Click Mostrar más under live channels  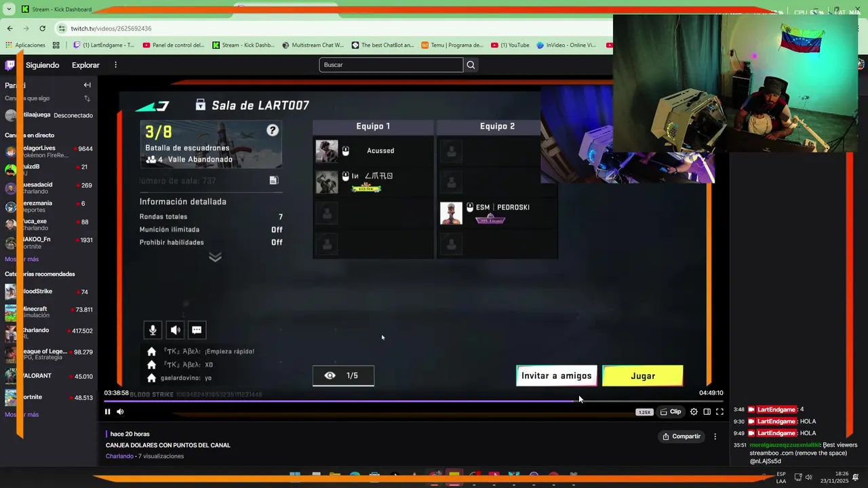(x=22, y=259)
